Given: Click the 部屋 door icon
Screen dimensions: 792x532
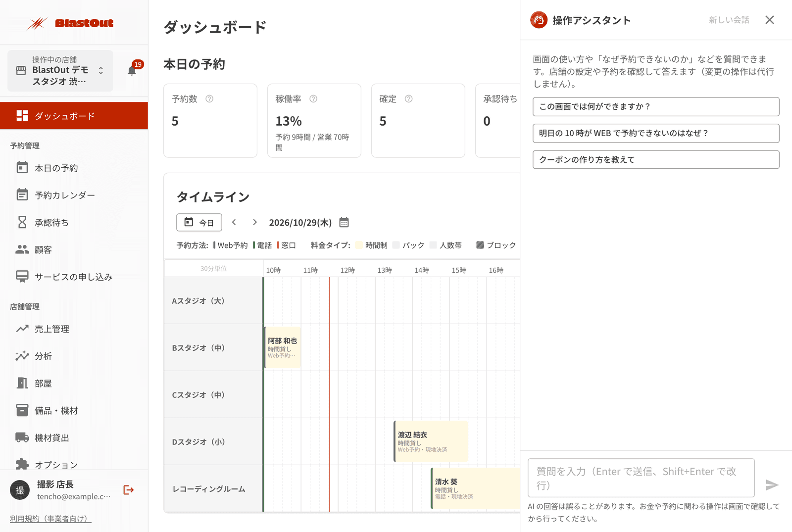Looking at the screenshot, I should tap(22, 383).
